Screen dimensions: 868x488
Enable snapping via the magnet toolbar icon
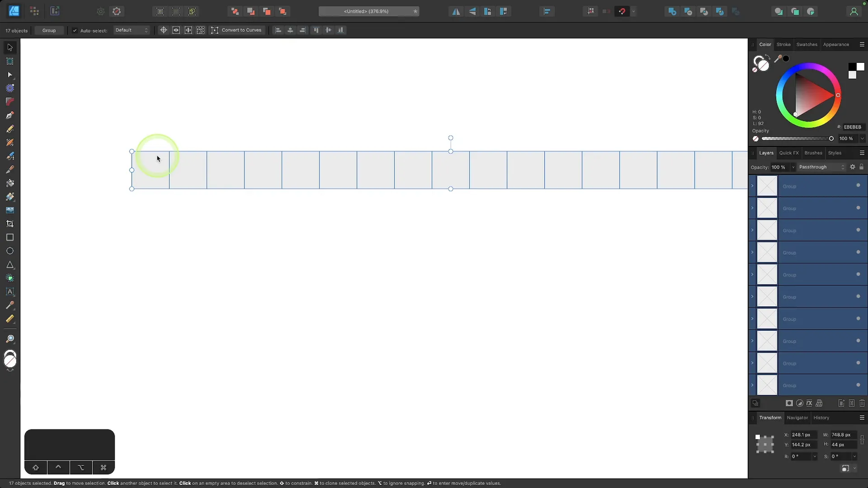point(622,11)
